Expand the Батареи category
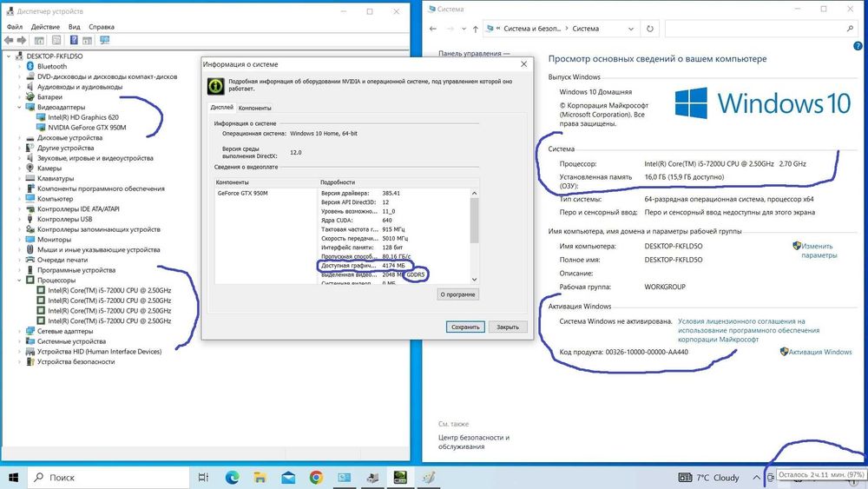This screenshot has width=868, height=489. click(19, 97)
